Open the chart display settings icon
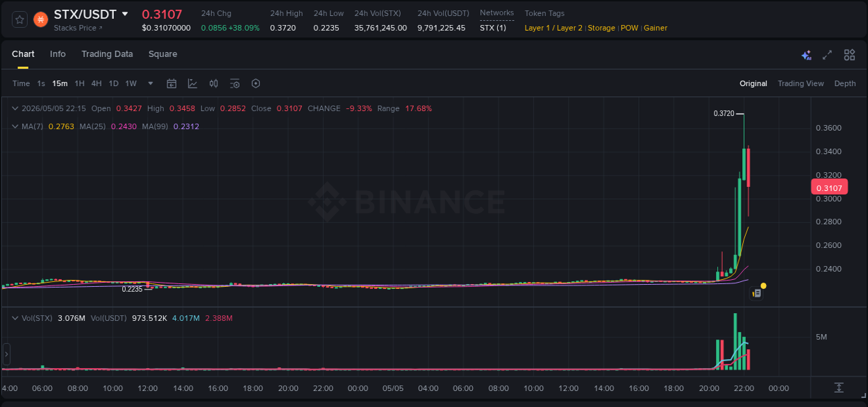The image size is (868, 407). pos(235,83)
